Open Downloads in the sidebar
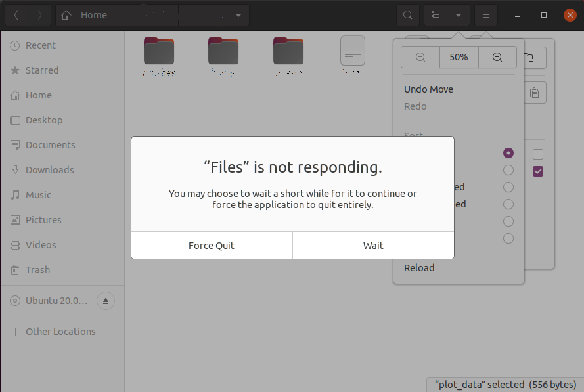The height and width of the screenshot is (392, 584). point(49,170)
